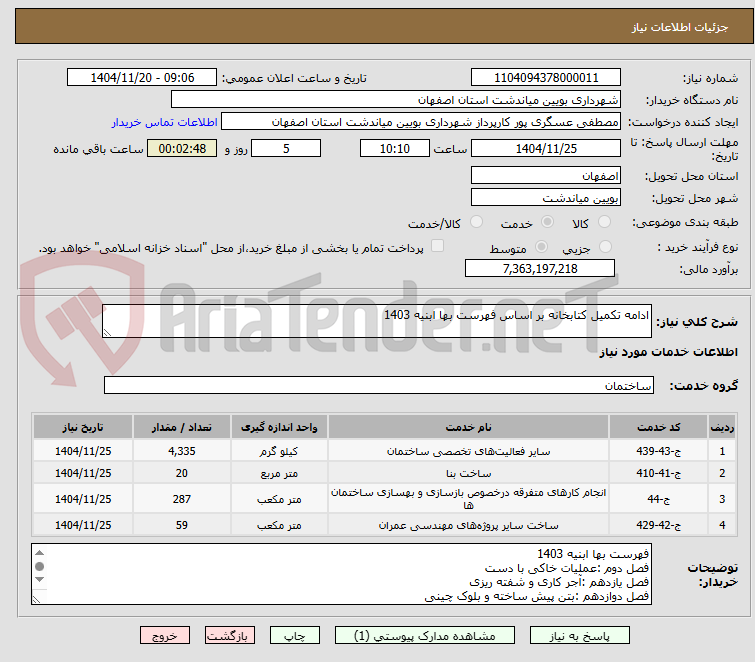This screenshot has height=662, width=755.
Task: Click the delivery city field بویین میاندشت
Action: tap(546, 197)
